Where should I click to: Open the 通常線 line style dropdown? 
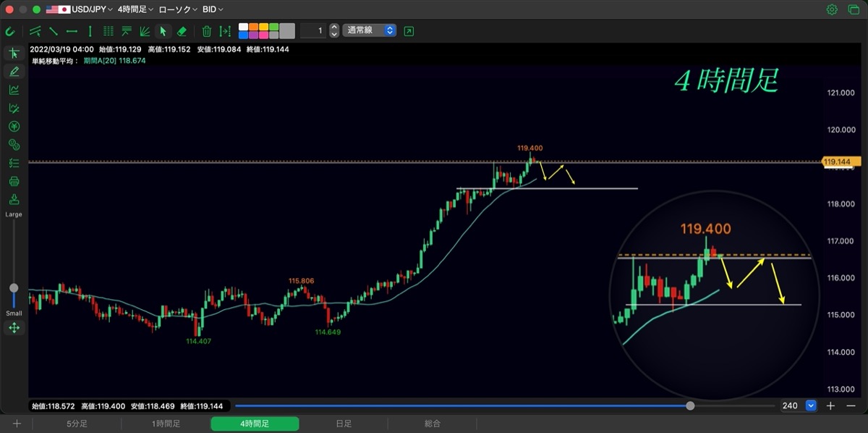[370, 30]
